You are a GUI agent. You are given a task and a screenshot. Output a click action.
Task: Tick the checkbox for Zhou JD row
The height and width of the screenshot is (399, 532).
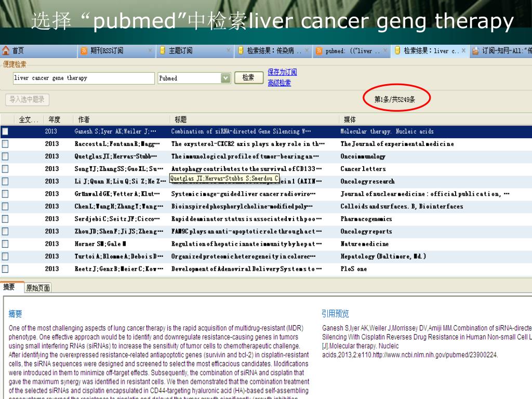pos(5,231)
